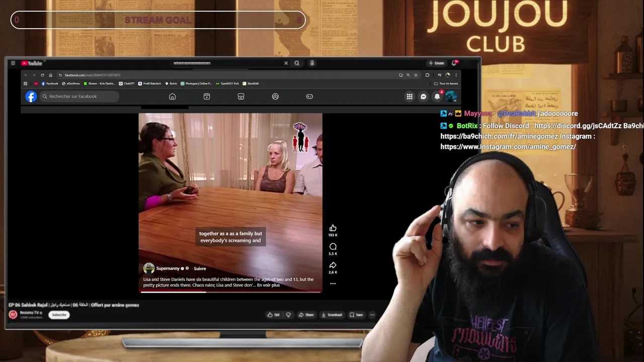Open the Facebook account profile menu

[451, 97]
